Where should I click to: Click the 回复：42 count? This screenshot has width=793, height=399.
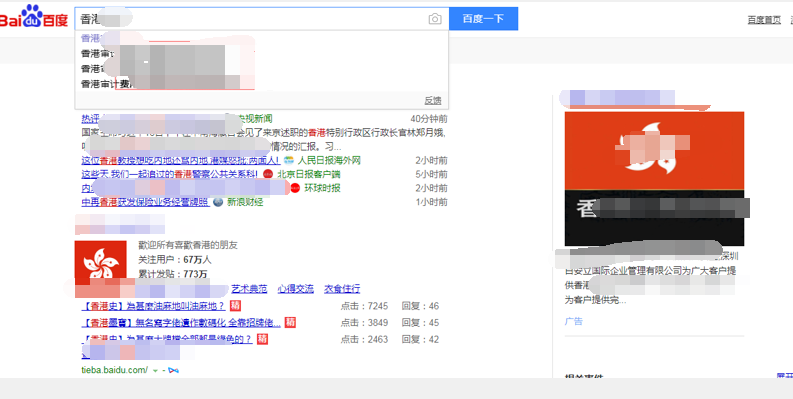click(420, 339)
